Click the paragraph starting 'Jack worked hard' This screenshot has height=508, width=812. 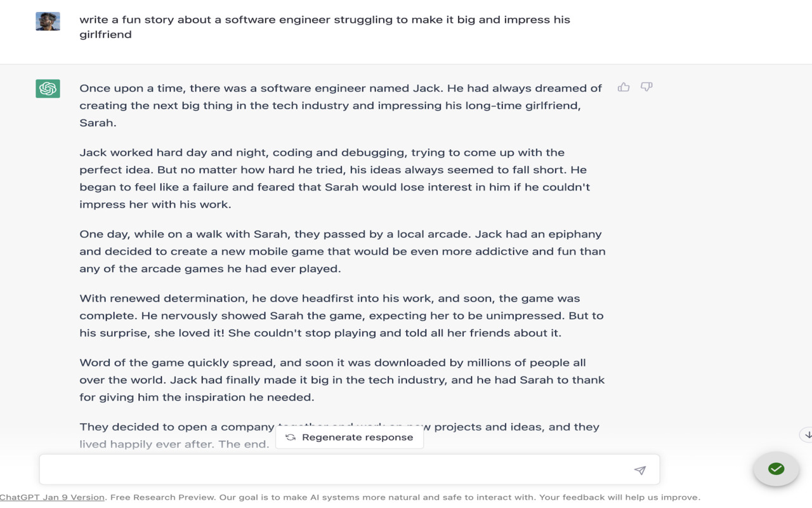point(334,178)
